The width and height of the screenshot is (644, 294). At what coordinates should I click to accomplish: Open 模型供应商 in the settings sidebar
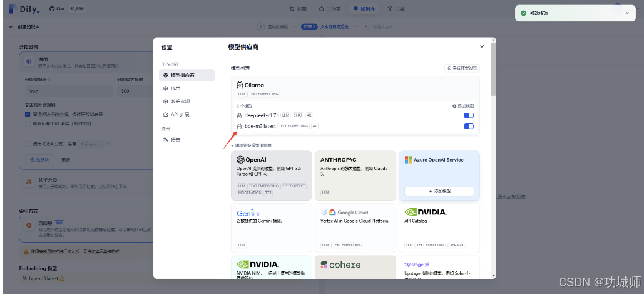(187, 75)
